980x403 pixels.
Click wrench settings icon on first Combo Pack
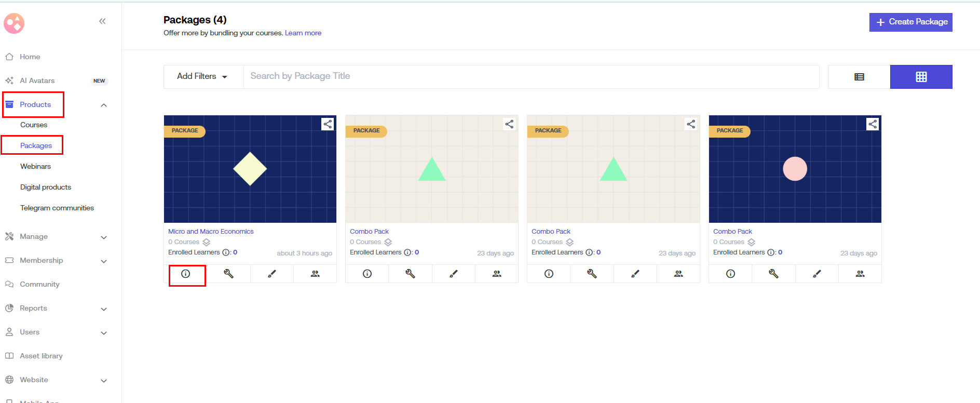tap(410, 274)
